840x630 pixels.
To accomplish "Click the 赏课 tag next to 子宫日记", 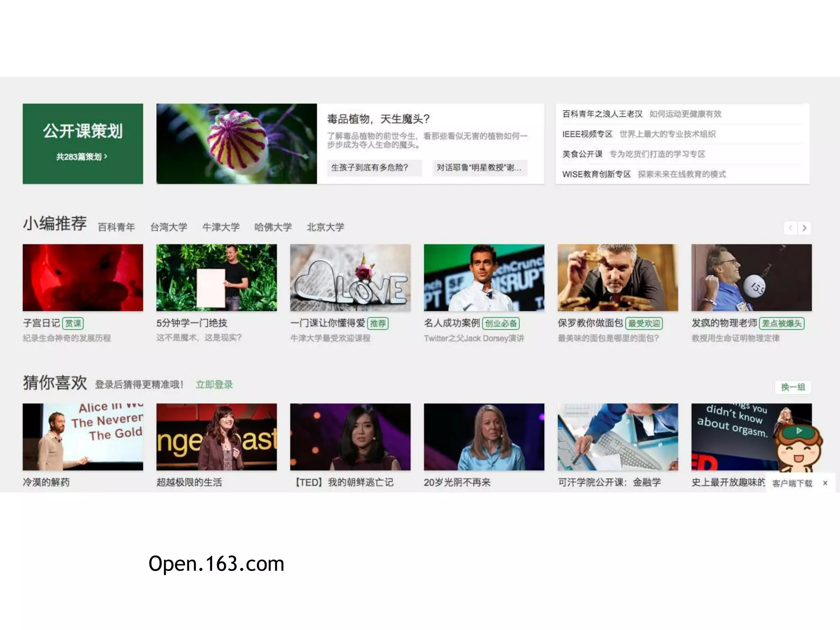I will [73, 324].
